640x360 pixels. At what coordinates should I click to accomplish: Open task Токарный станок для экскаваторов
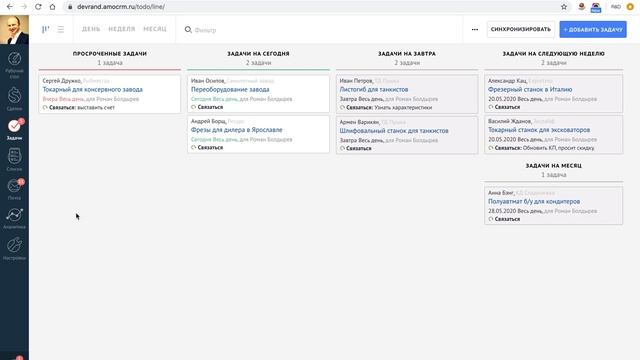(x=539, y=130)
